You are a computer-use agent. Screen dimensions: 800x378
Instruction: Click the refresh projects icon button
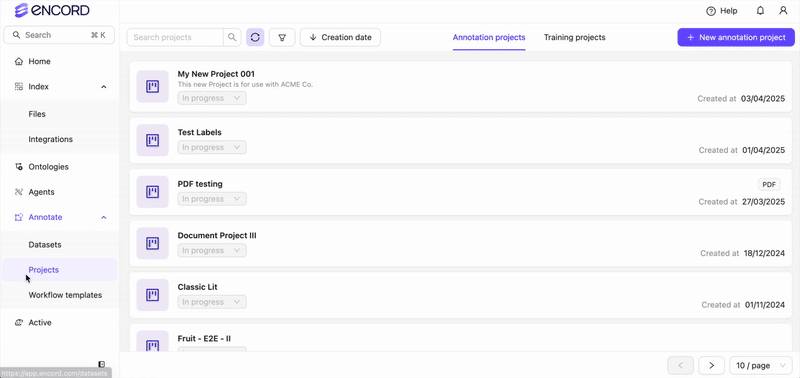255,37
